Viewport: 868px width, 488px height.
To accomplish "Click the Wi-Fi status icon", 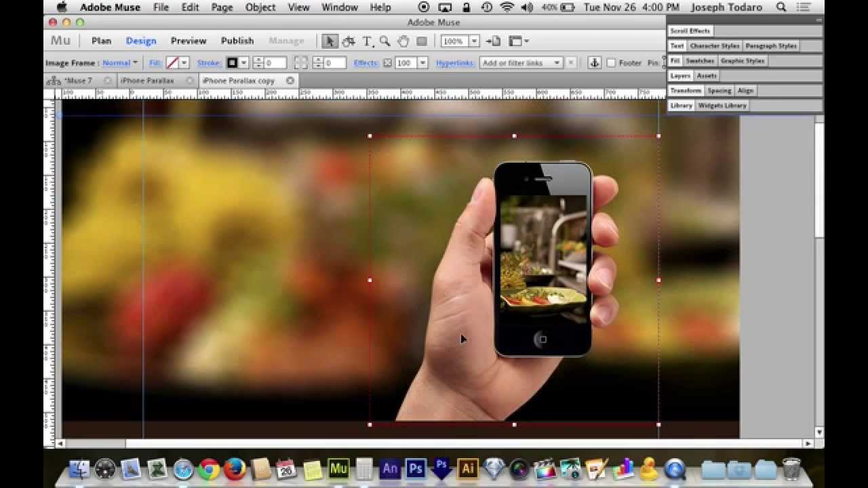I will [x=507, y=7].
